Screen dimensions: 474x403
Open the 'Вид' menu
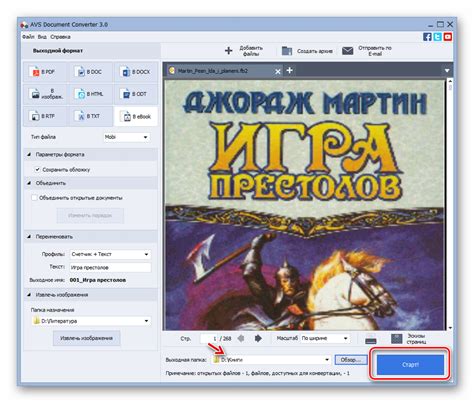[x=42, y=37]
